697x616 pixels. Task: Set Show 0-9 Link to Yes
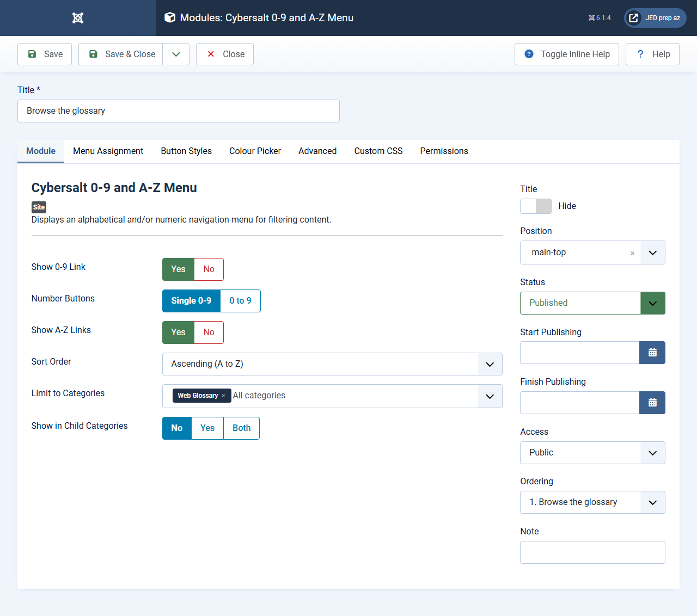pyautogui.click(x=179, y=269)
